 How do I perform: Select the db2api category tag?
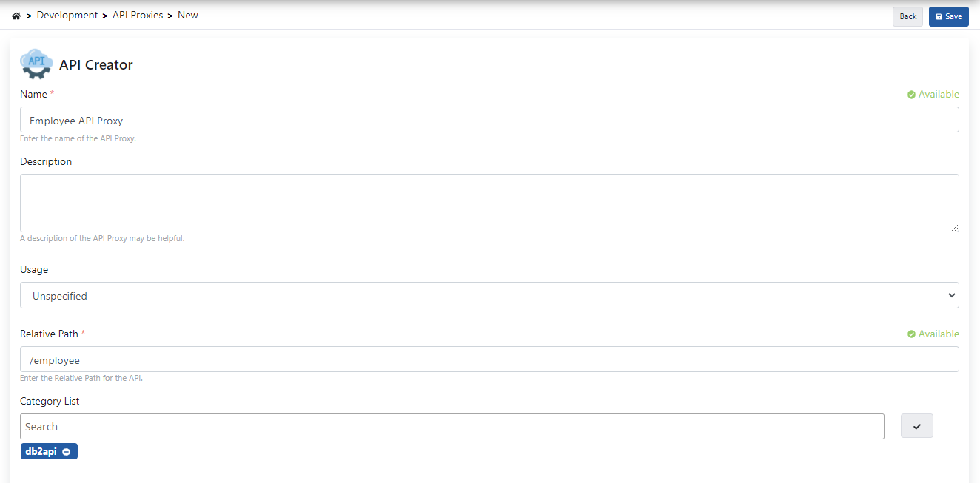[41, 450]
